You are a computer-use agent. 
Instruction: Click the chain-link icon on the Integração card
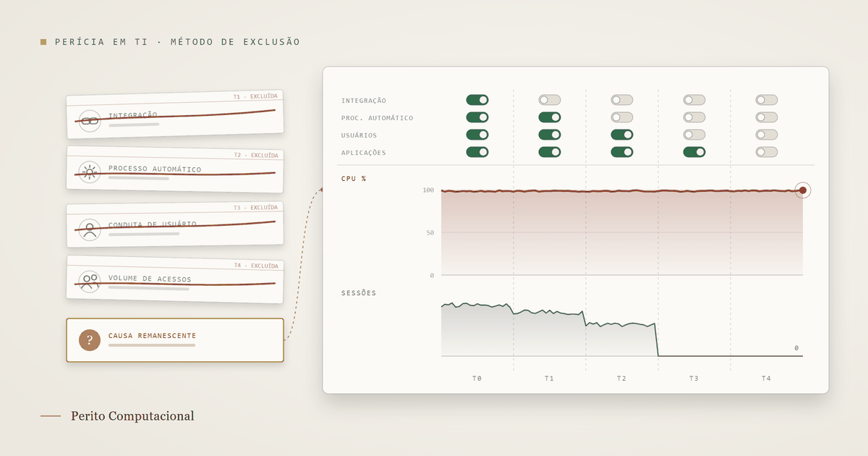[89, 121]
